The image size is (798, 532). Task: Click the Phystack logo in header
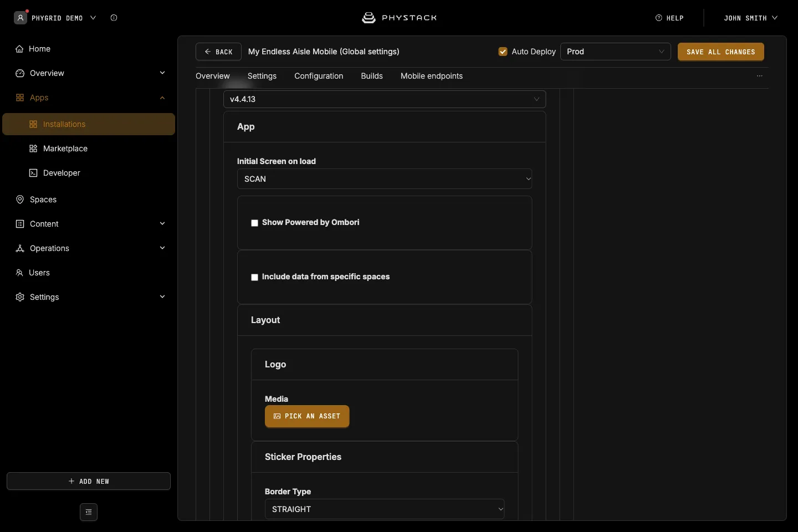tap(399, 18)
